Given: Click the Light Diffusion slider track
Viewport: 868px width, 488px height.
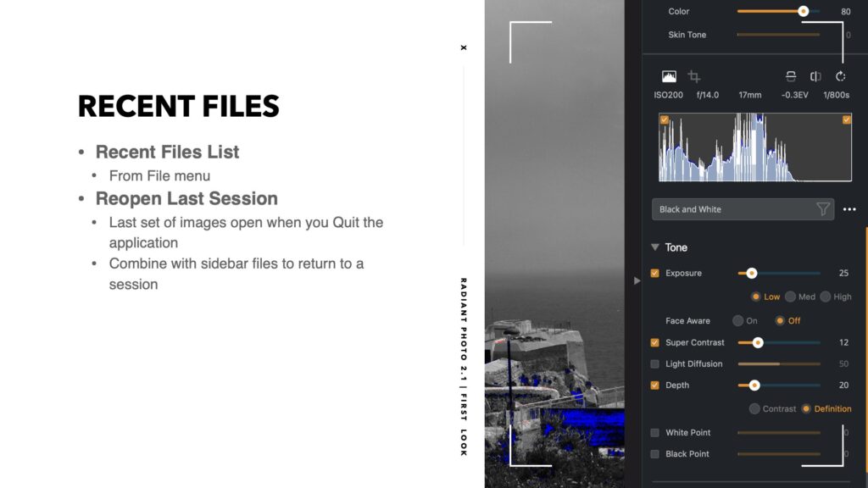Looking at the screenshot, I should (x=779, y=364).
